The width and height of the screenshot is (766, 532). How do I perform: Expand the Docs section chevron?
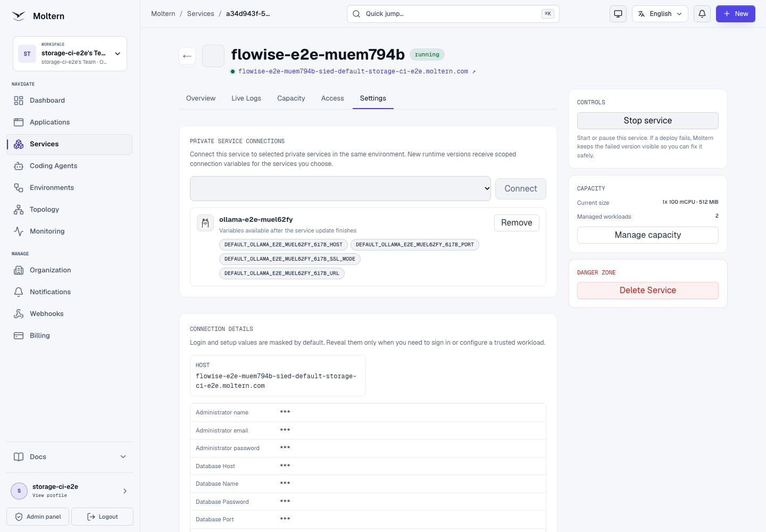123,457
